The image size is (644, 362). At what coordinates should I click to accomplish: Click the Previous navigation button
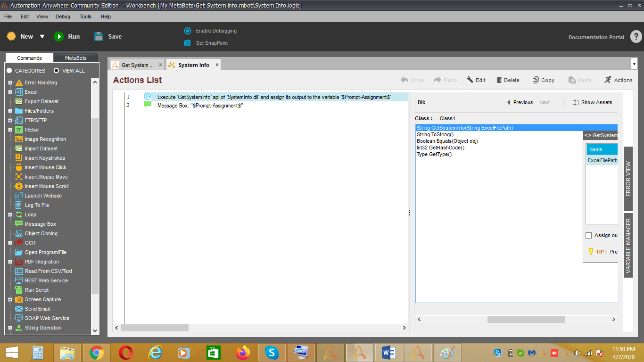(520, 102)
